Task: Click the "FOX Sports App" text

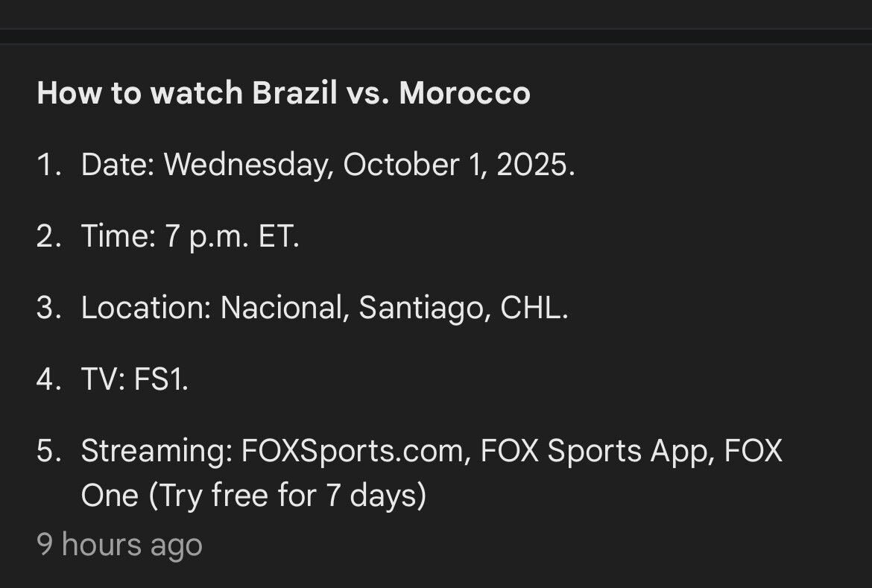Action: tap(596, 451)
